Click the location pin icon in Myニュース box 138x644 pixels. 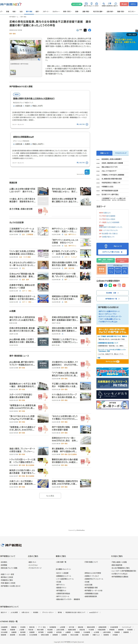[106, 246]
